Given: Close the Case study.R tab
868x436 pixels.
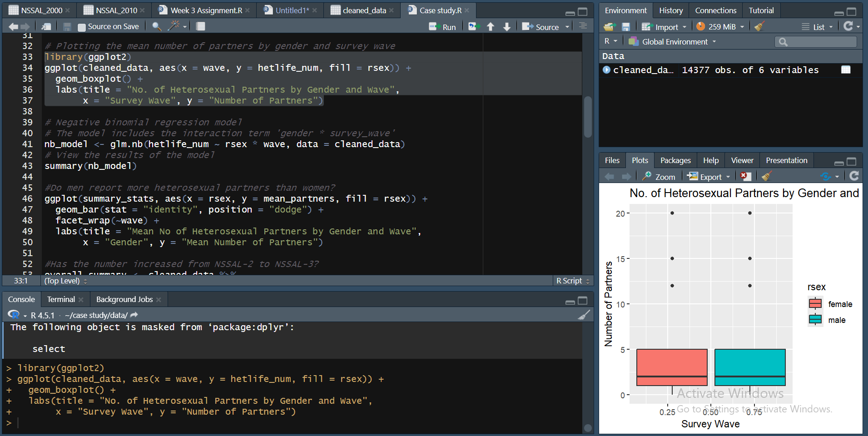Looking at the screenshot, I should [466, 10].
